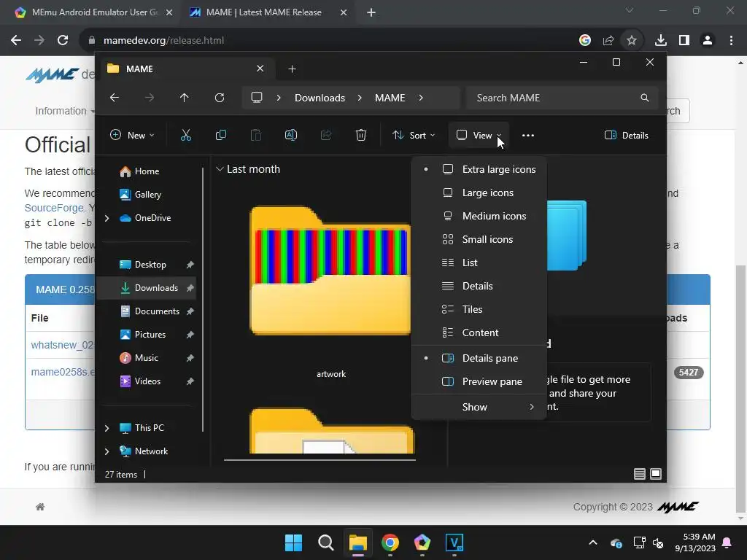Click the Copy icon in Explorer toolbar
Image resolution: width=747 pixels, height=560 pixels.
tap(220, 135)
